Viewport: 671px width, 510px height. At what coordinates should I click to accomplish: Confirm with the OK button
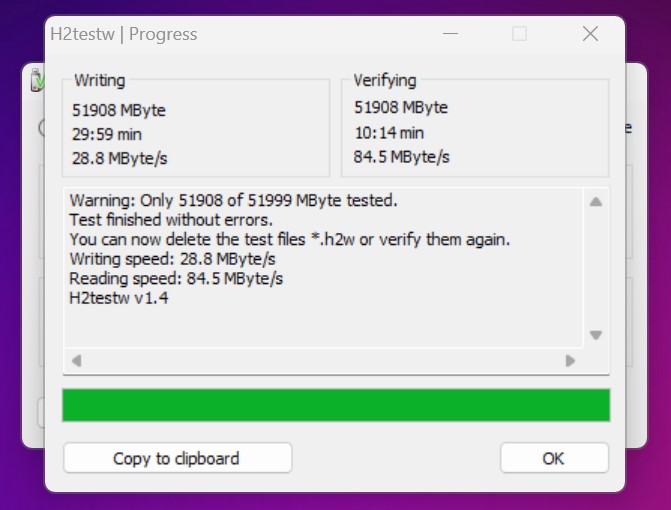[554, 458]
